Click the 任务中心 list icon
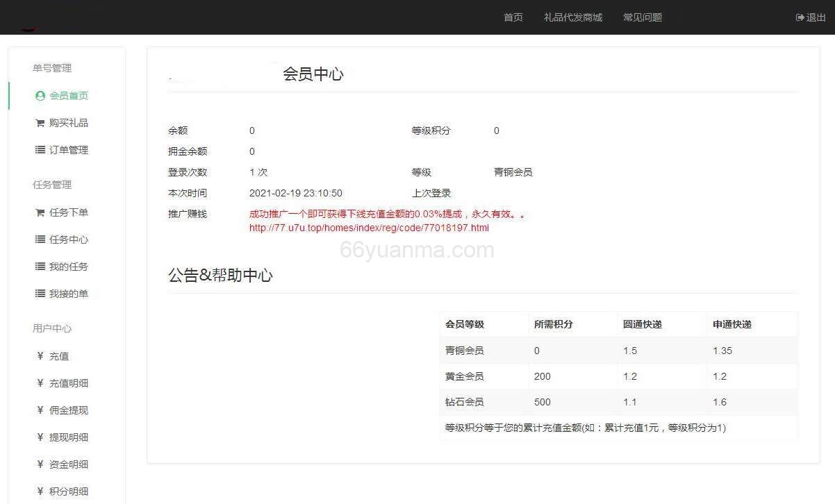This screenshot has width=835, height=504. point(40,240)
